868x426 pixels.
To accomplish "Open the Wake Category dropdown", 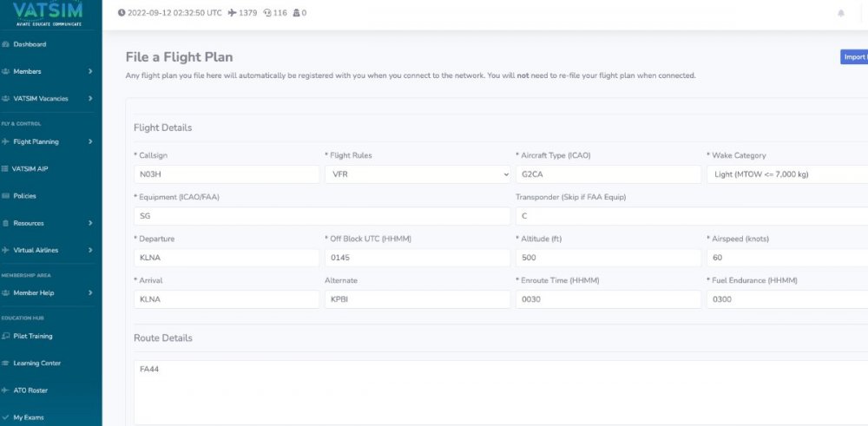I will click(x=786, y=174).
